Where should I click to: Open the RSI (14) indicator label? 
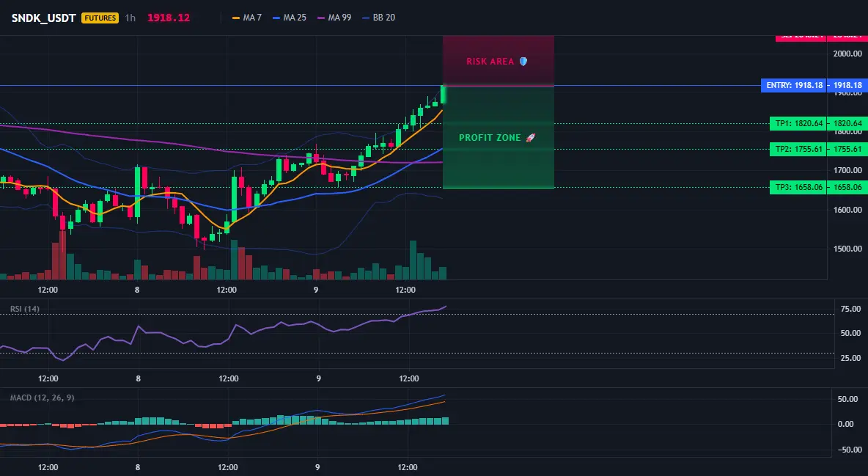pyautogui.click(x=25, y=309)
